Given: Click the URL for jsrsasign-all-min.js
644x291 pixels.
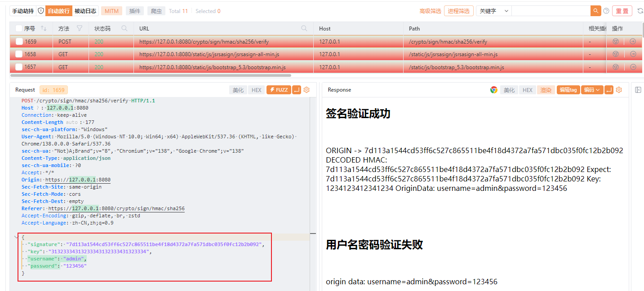Looking at the screenshot, I should (209, 54).
